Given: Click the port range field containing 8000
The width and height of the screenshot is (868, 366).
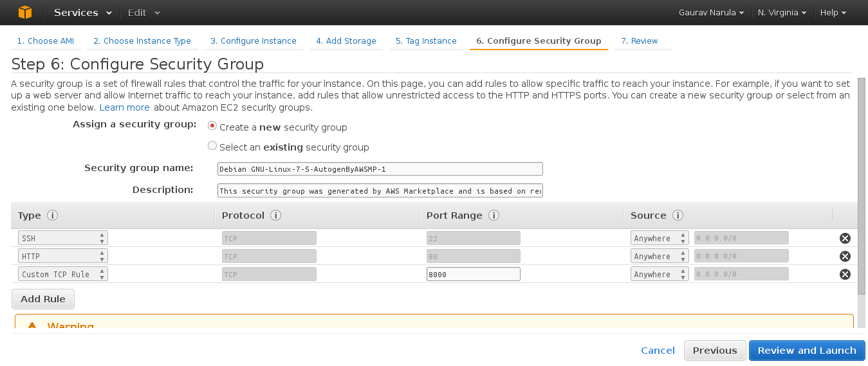Looking at the screenshot, I should pos(473,274).
